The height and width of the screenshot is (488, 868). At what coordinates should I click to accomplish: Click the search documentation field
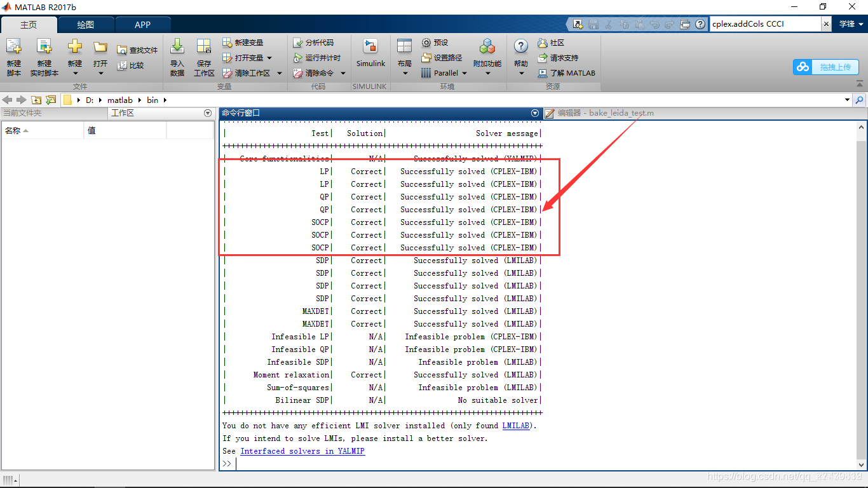pos(765,24)
